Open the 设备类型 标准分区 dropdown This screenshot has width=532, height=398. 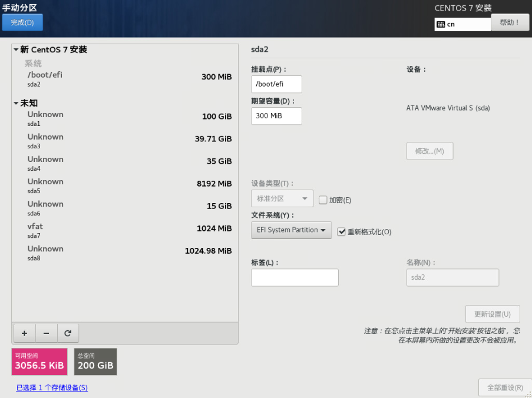tap(282, 198)
